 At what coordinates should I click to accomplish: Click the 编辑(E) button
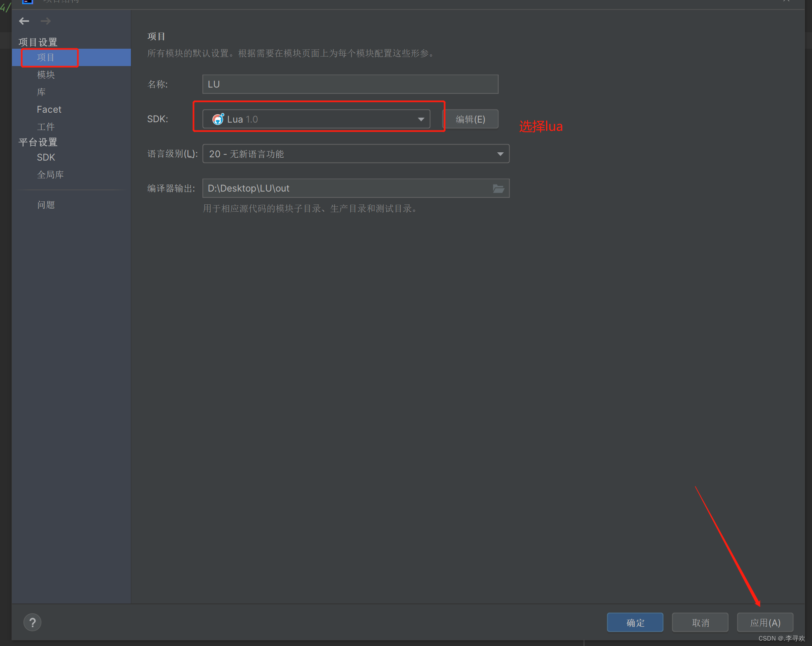pos(470,119)
